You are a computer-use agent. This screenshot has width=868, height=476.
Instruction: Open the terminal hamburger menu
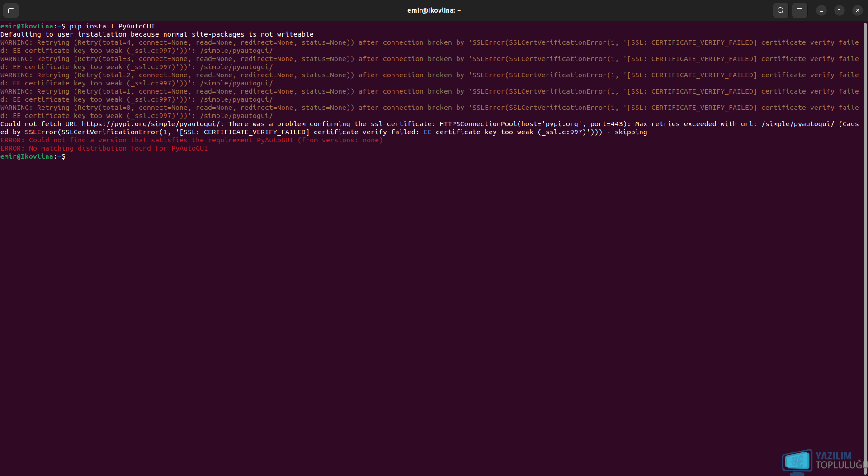click(799, 10)
